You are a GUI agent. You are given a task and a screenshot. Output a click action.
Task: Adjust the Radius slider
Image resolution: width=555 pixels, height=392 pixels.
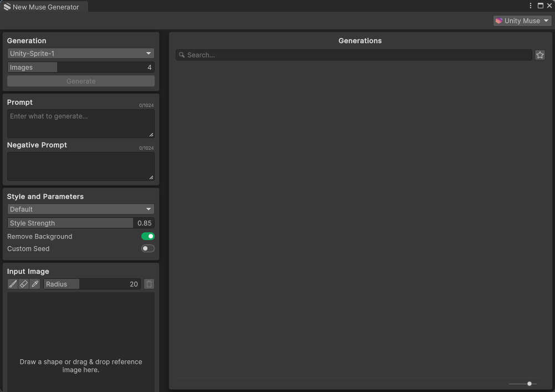[x=92, y=284]
